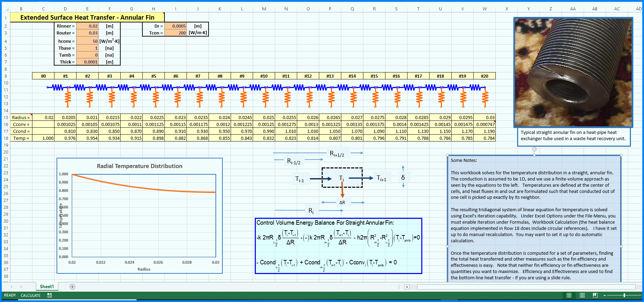The image size is (644, 302).
Task: Switch to Page Layout view
Action: pyautogui.click(x=582, y=295)
